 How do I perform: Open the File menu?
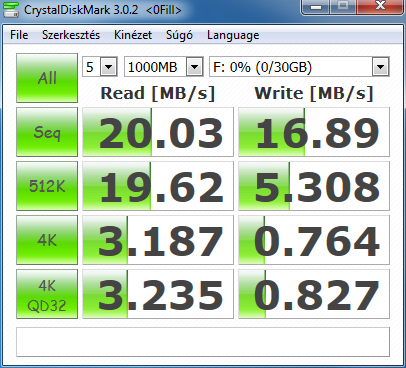click(x=19, y=35)
